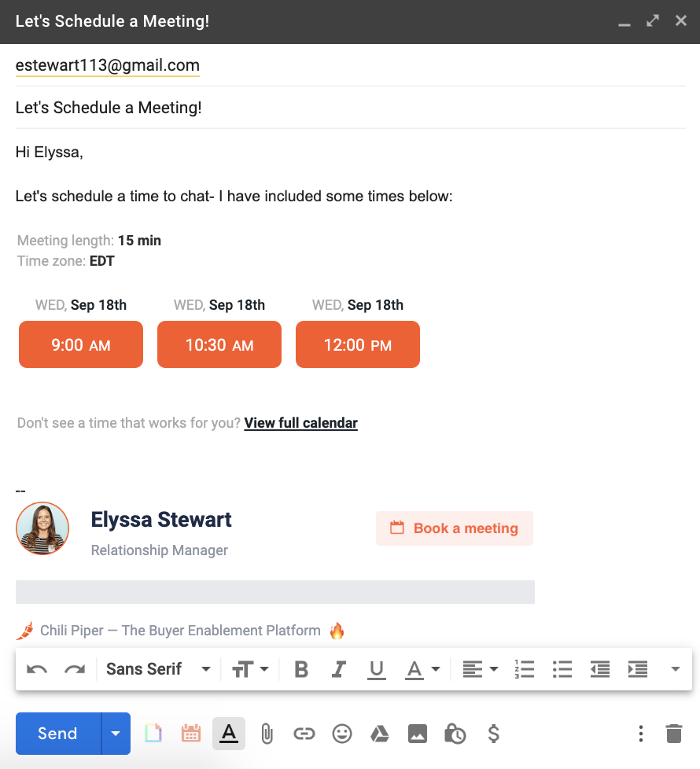Screen dimensions: 700x769
Task: Toggle bold formatting
Action: click(x=301, y=668)
